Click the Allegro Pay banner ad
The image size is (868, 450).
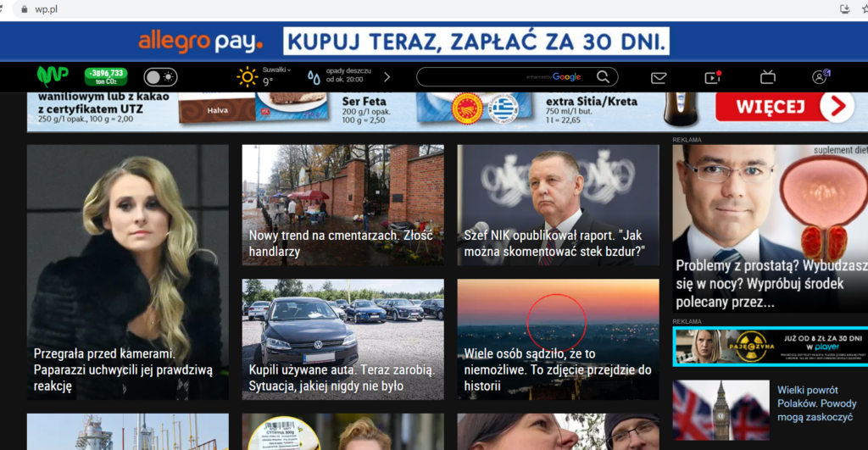[x=434, y=41]
